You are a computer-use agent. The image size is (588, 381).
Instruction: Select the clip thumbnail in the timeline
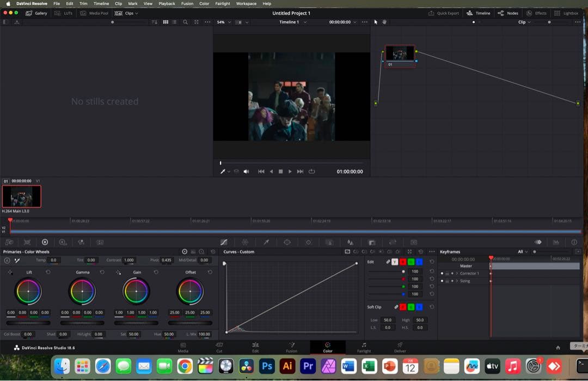(x=22, y=196)
